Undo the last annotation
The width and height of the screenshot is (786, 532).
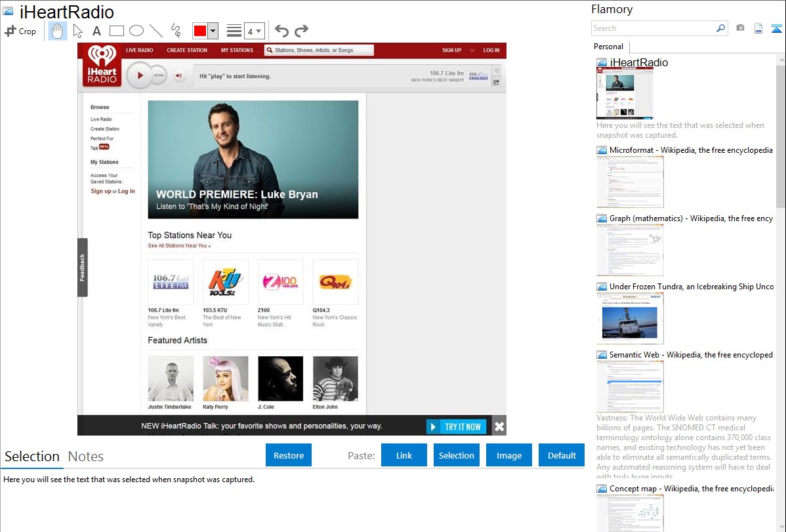tap(281, 31)
